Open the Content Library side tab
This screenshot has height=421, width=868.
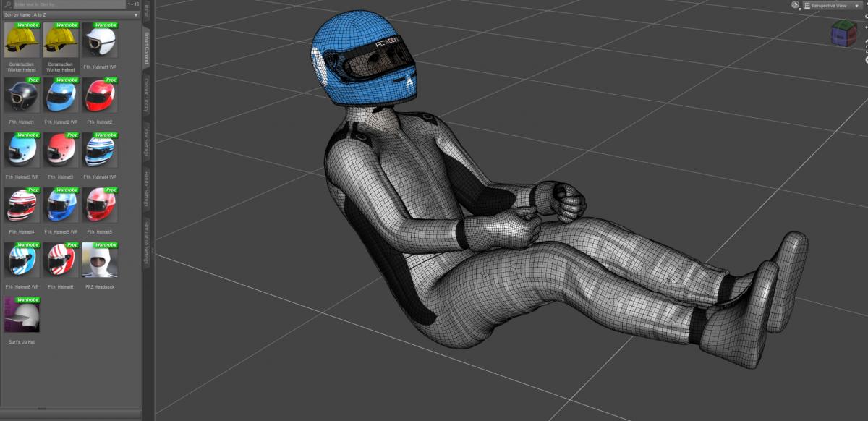pos(147,95)
